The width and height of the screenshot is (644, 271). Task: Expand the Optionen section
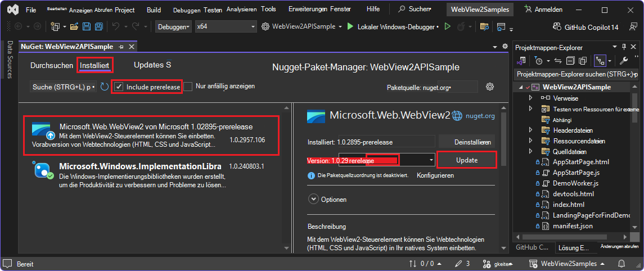pyautogui.click(x=314, y=199)
